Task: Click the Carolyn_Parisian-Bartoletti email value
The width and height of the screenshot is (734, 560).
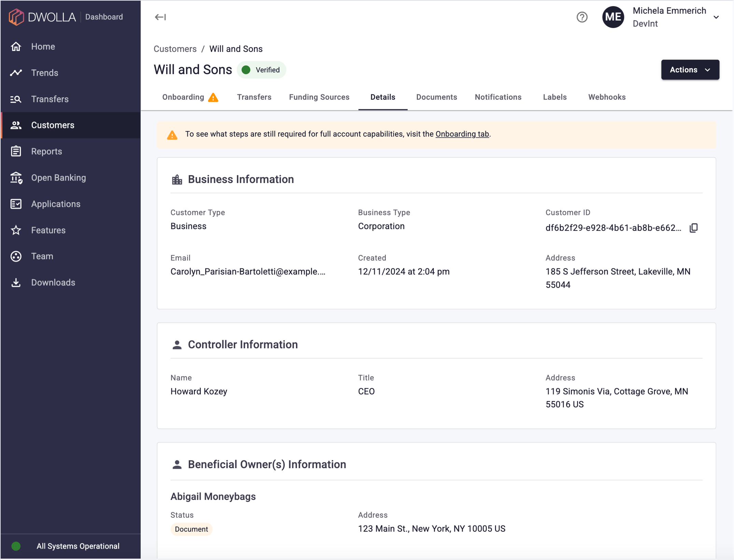Action: click(248, 271)
